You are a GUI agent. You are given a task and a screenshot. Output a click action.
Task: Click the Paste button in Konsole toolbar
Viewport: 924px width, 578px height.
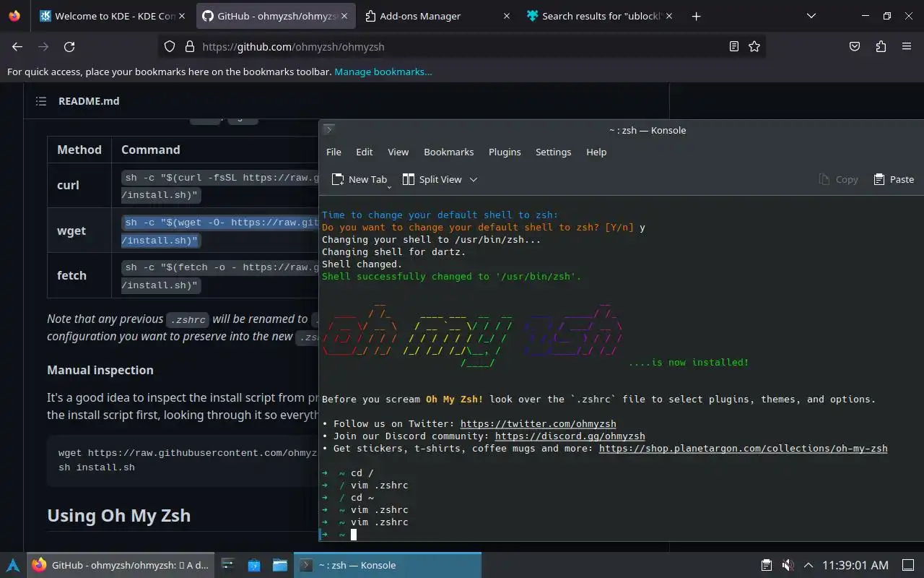[x=894, y=179]
